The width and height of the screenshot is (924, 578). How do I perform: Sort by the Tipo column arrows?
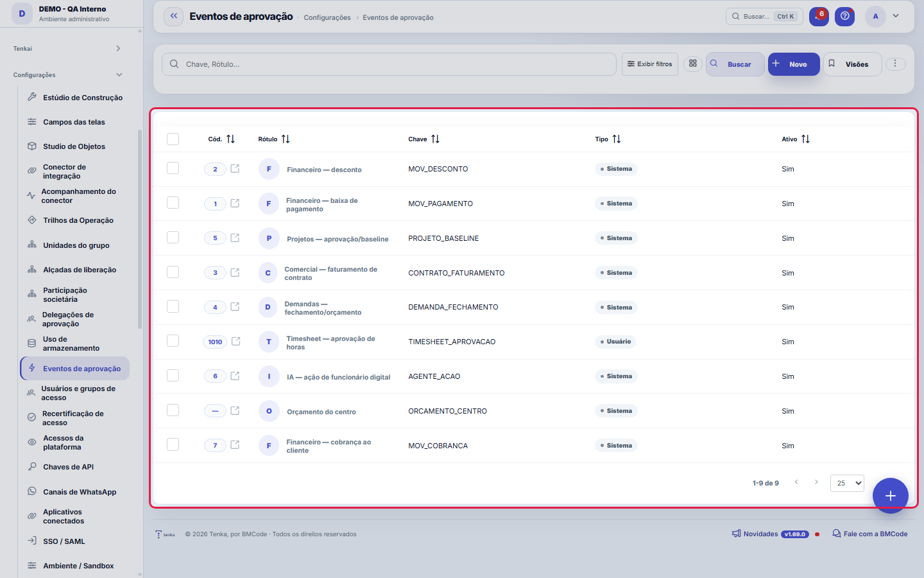pyautogui.click(x=617, y=139)
